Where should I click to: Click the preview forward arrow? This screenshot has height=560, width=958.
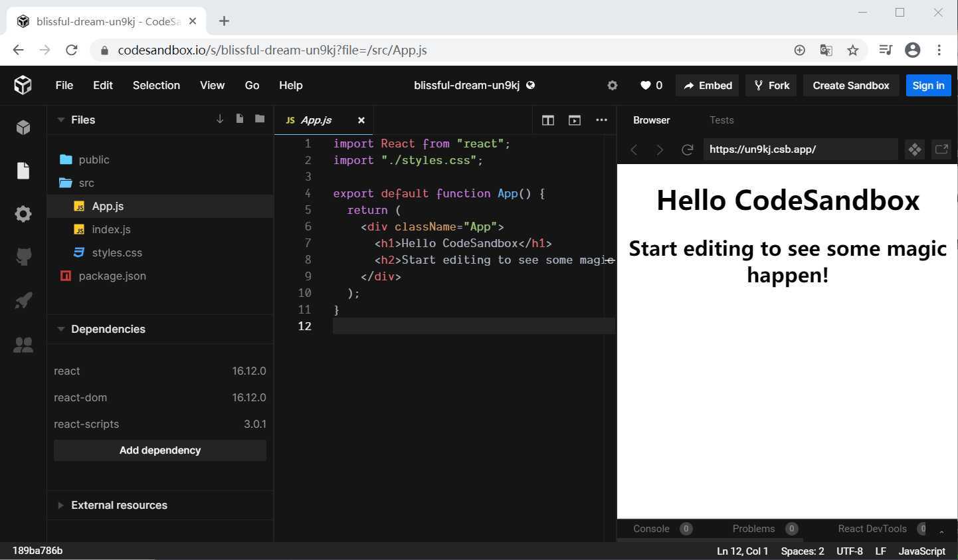click(x=660, y=149)
